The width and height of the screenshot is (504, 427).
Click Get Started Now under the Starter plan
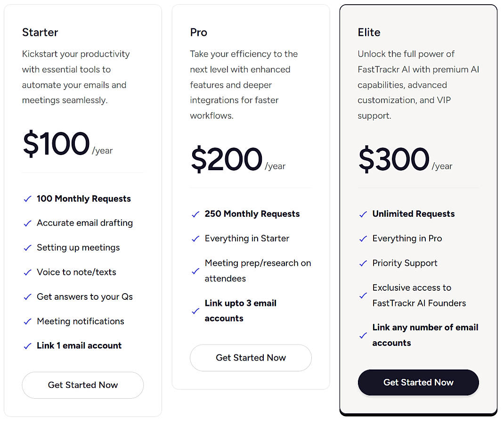[x=82, y=385]
